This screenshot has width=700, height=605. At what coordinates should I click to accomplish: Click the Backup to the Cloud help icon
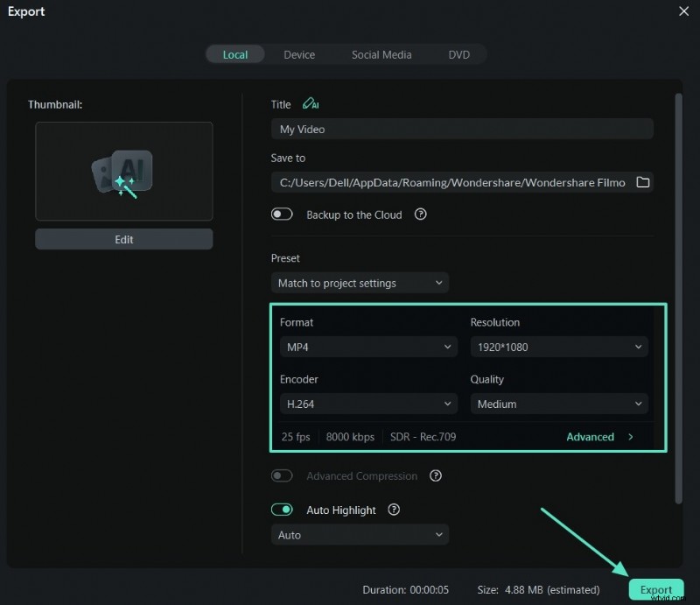coord(420,215)
